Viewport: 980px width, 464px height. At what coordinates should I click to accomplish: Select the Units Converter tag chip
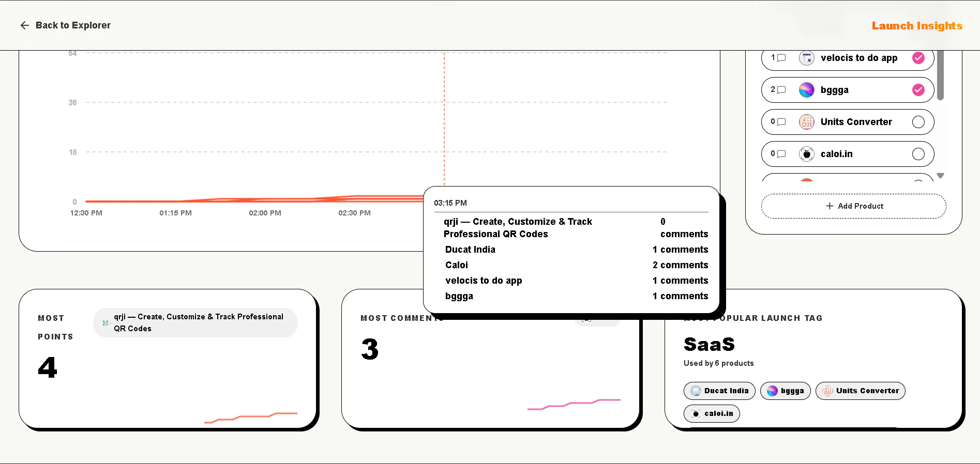coord(861,391)
